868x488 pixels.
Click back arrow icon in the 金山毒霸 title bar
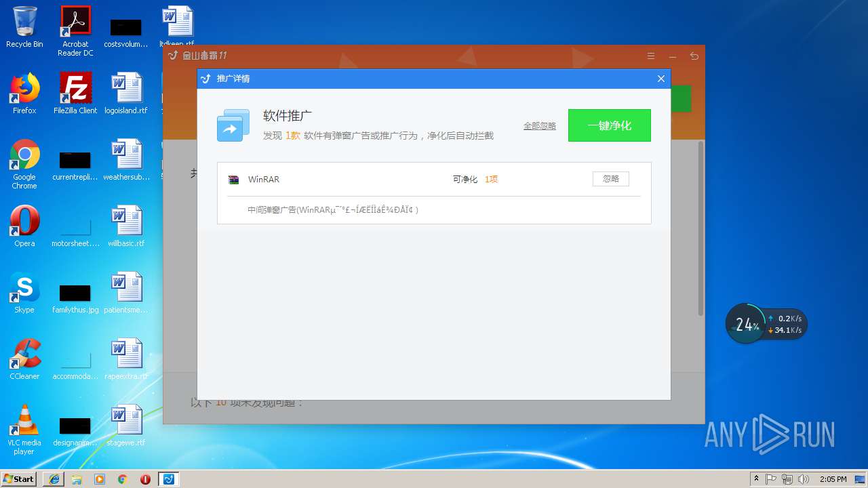point(694,56)
